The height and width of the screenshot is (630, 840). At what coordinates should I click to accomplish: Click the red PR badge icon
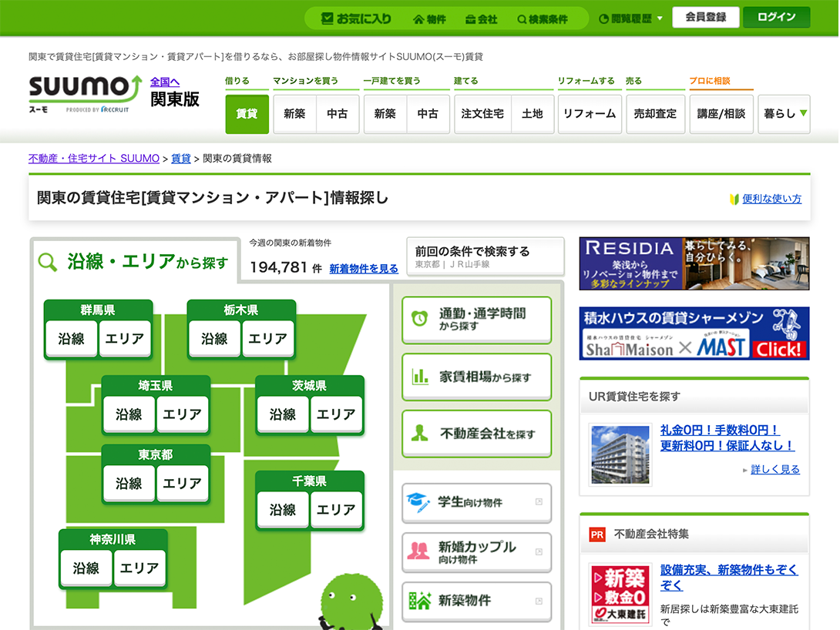click(596, 534)
